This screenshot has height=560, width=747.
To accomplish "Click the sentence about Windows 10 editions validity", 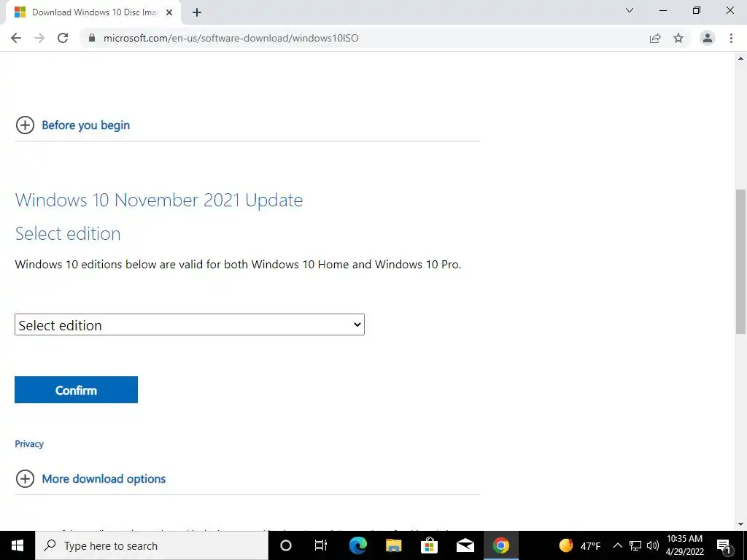I will click(x=239, y=264).
